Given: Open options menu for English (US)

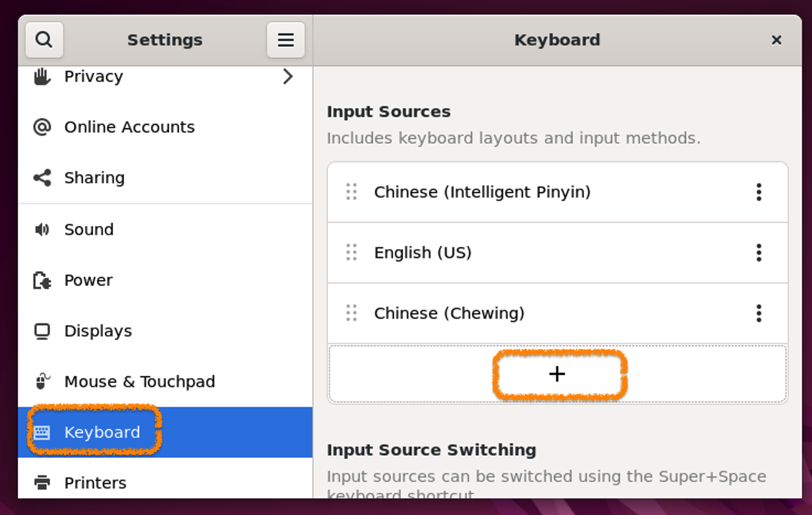Looking at the screenshot, I should click(758, 253).
